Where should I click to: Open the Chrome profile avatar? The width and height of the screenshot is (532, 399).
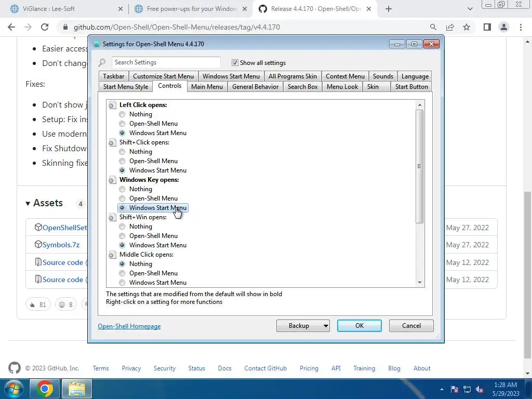(504, 27)
